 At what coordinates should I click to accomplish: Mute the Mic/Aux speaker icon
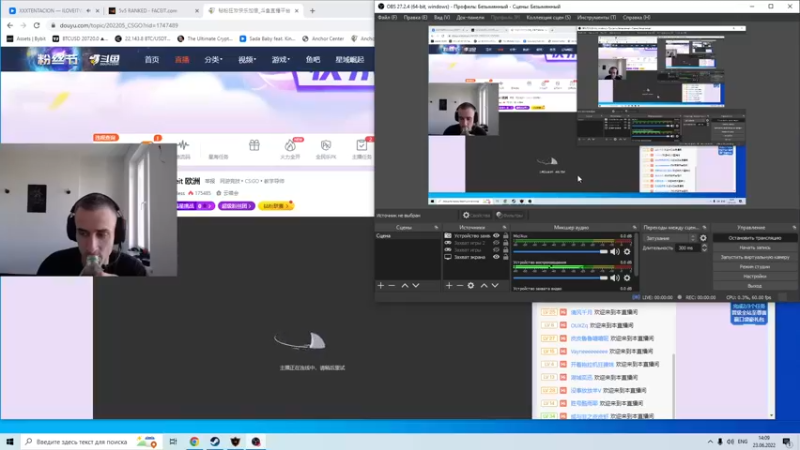click(x=615, y=252)
